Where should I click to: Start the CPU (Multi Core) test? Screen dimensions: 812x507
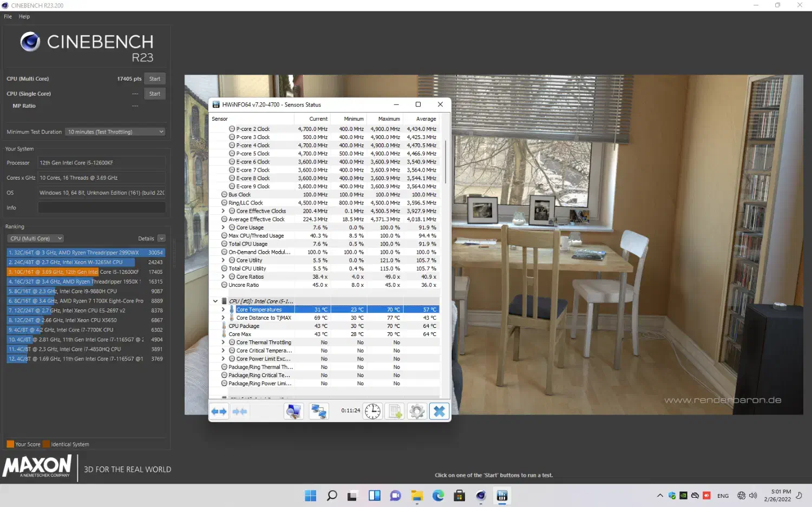[x=155, y=79]
